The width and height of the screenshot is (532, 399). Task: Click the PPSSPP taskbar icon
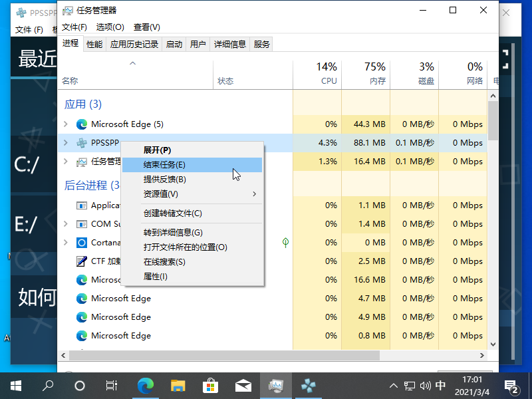(x=308, y=385)
